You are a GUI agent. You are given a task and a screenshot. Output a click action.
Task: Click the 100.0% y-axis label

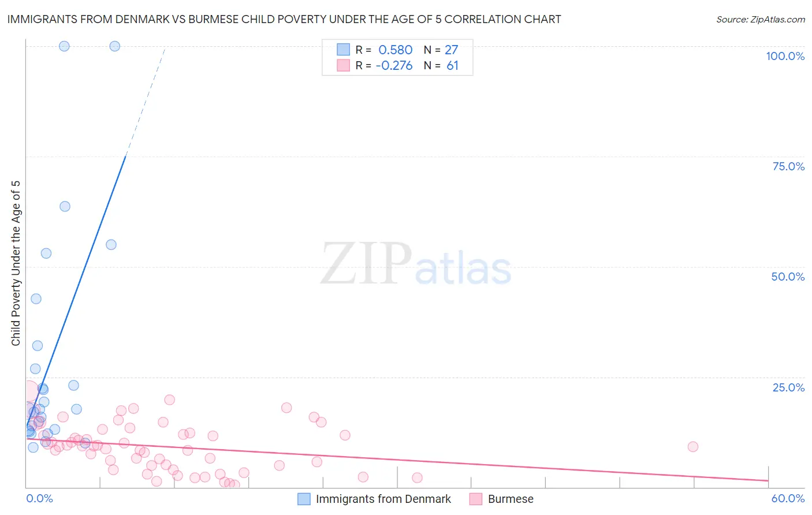tap(785, 56)
